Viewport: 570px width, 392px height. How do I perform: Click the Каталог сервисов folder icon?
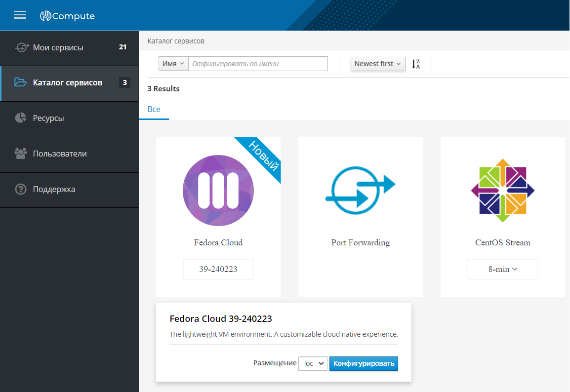pyautogui.click(x=20, y=82)
